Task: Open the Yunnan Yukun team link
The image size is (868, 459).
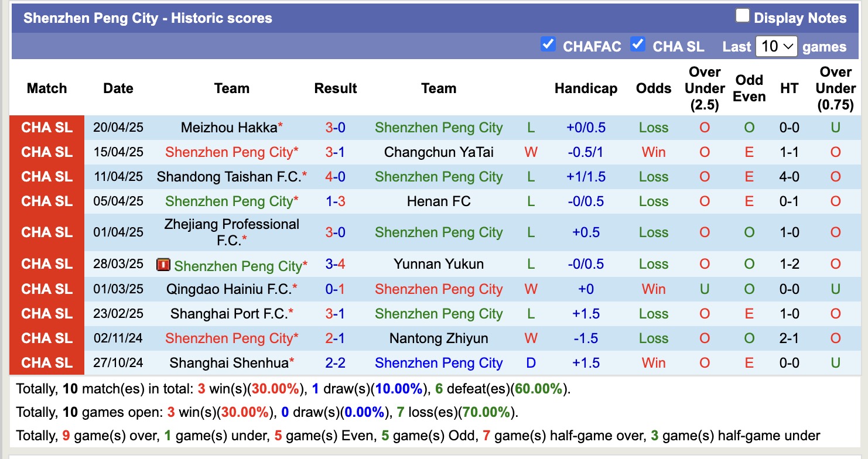Action: pos(438,264)
